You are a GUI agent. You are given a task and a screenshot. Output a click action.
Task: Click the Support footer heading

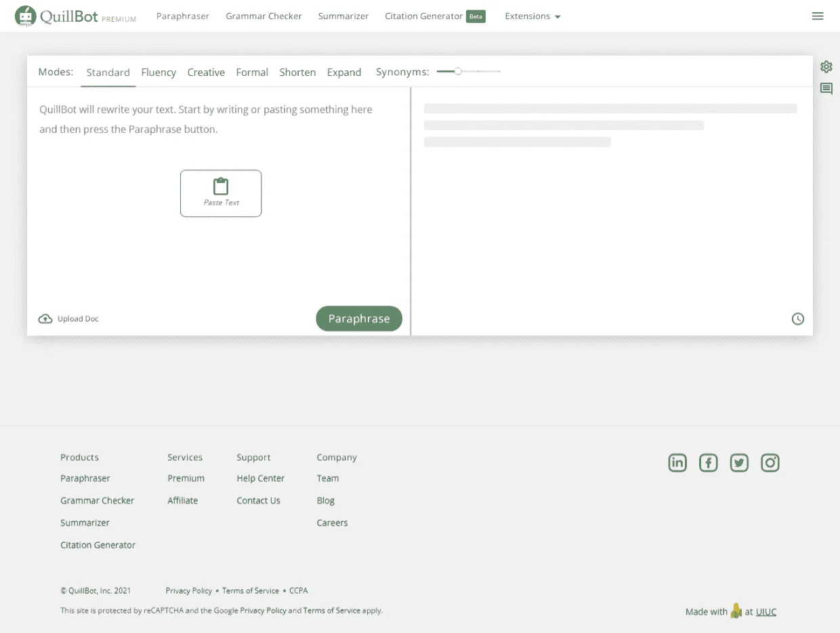pyautogui.click(x=253, y=457)
